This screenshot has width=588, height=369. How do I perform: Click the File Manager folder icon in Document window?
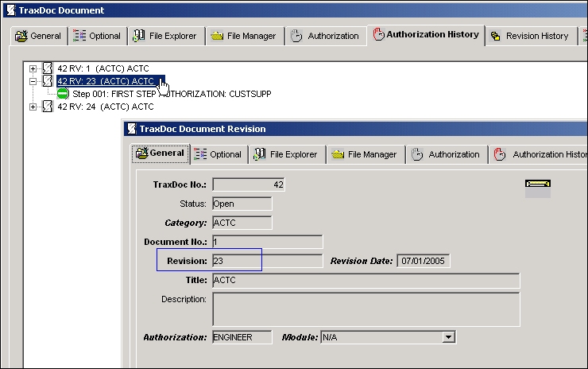coord(217,37)
